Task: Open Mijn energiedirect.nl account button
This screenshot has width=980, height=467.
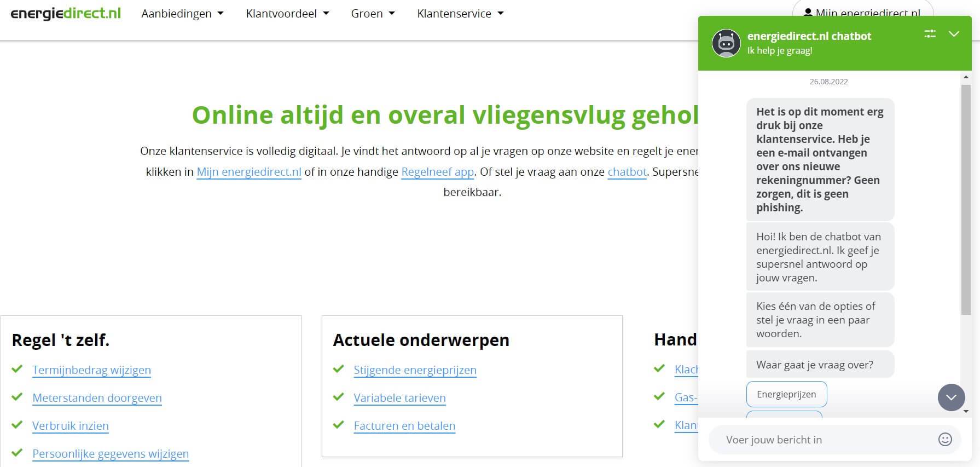Action: pyautogui.click(x=863, y=12)
